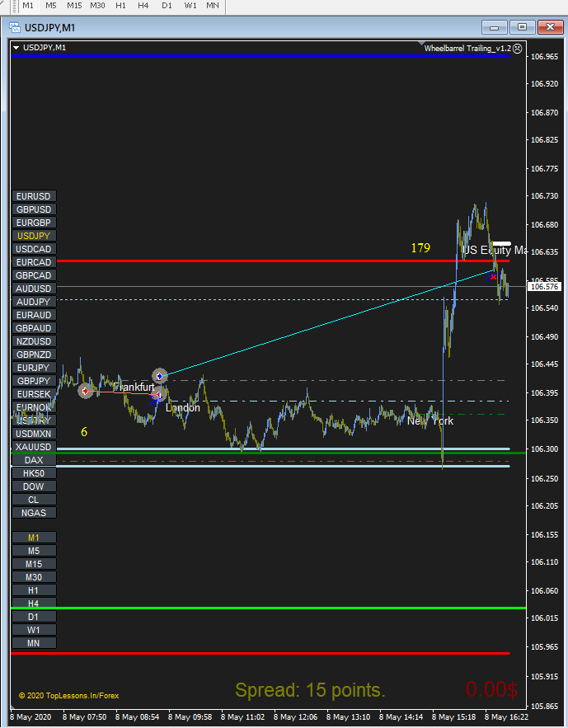The width and height of the screenshot is (568, 728).
Task: Select M30 in top timeframe toolbar
Action: (x=97, y=6)
